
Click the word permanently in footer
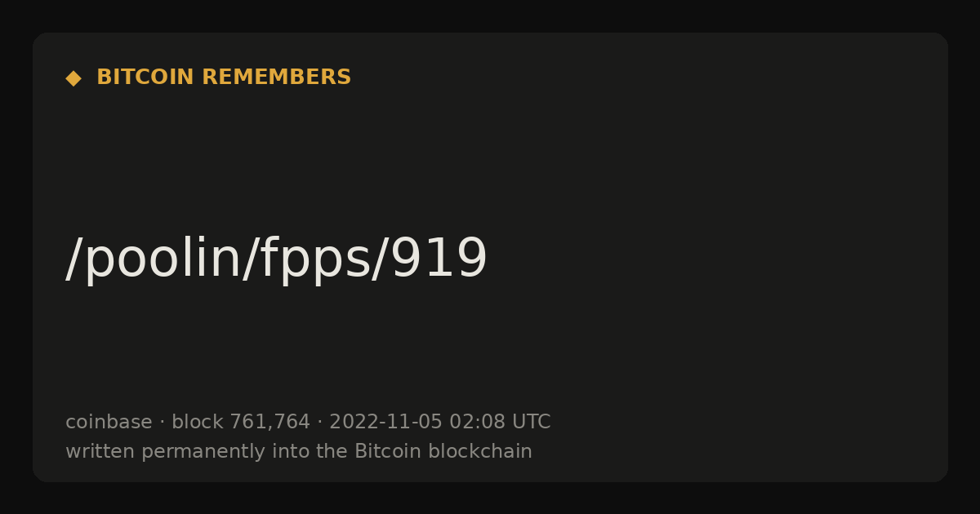(x=223, y=451)
